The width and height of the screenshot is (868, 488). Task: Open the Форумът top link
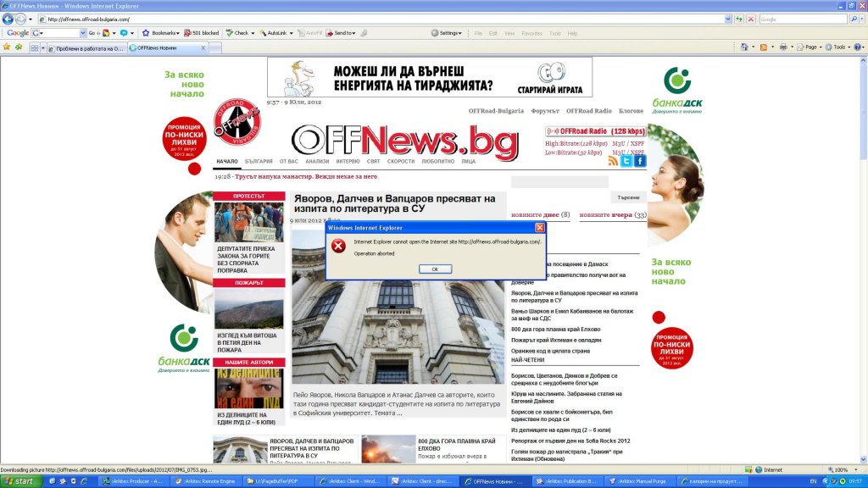(545, 111)
